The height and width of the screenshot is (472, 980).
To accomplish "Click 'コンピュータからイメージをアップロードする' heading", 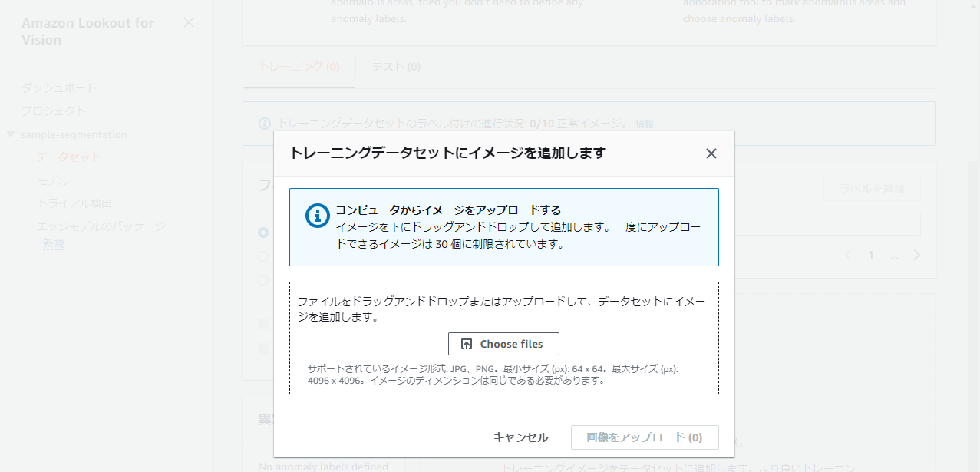I will tap(448, 210).
